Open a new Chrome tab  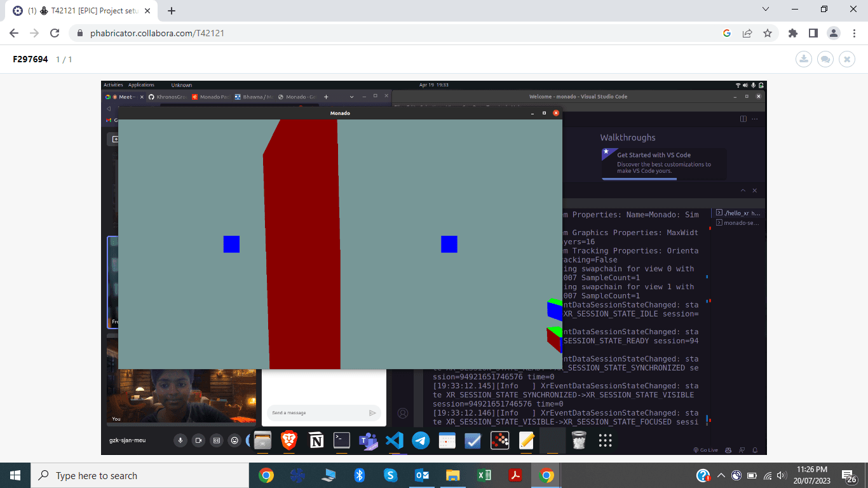point(171,11)
